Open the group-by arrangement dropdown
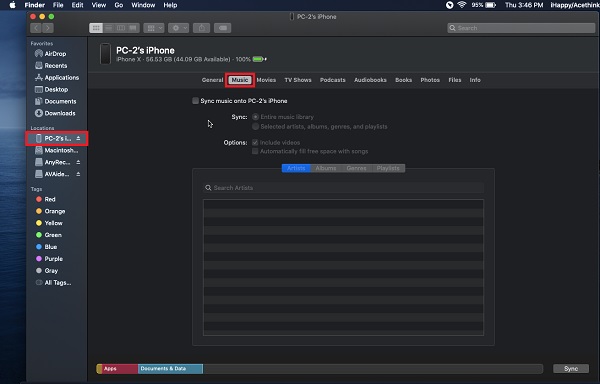This screenshot has width=600, height=384. (x=154, y=28)
